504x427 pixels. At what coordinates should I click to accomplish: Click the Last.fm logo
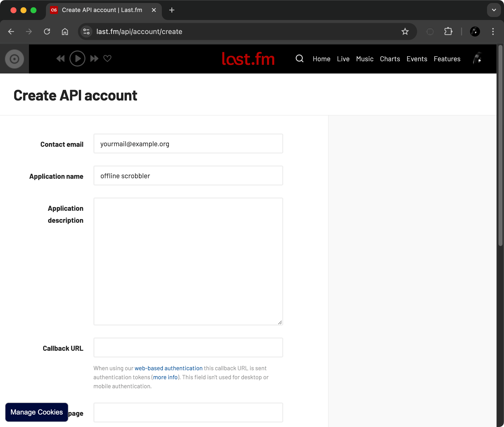click(248, 59)
